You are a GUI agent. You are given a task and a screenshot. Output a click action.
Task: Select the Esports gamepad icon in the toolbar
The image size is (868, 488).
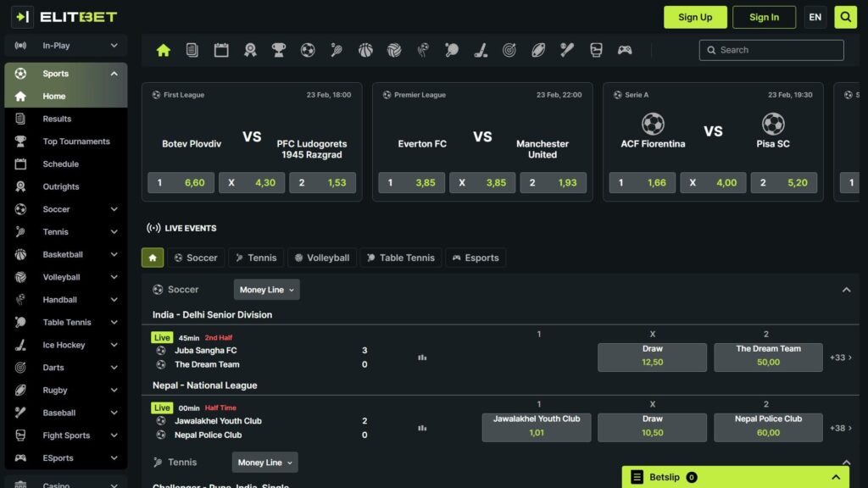[626, 50]
